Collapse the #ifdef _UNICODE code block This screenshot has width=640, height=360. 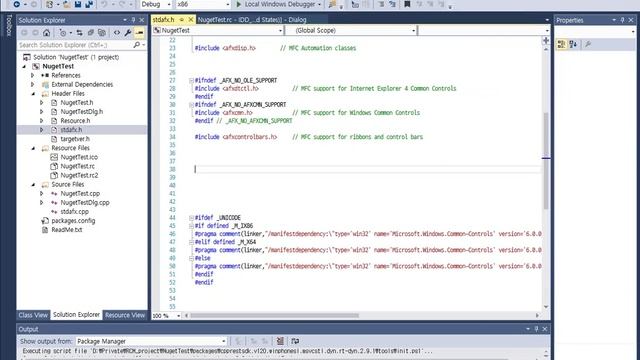[x=191, y=218]
